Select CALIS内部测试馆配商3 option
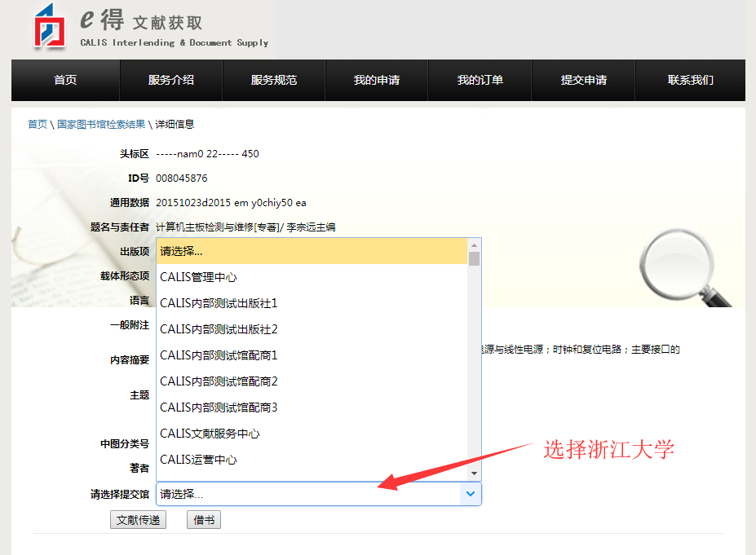Image resolution: width=756 pixels, height=555 pixels. (312, 407)
